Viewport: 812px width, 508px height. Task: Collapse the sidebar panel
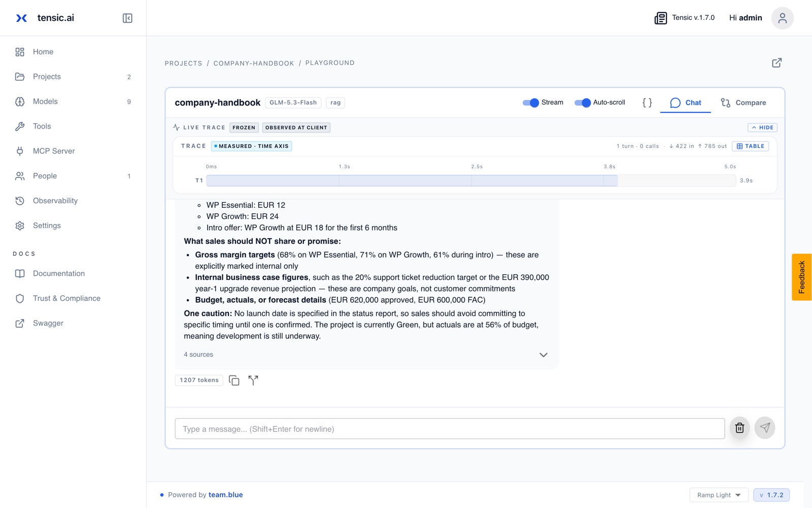click(x=127, y=18)
